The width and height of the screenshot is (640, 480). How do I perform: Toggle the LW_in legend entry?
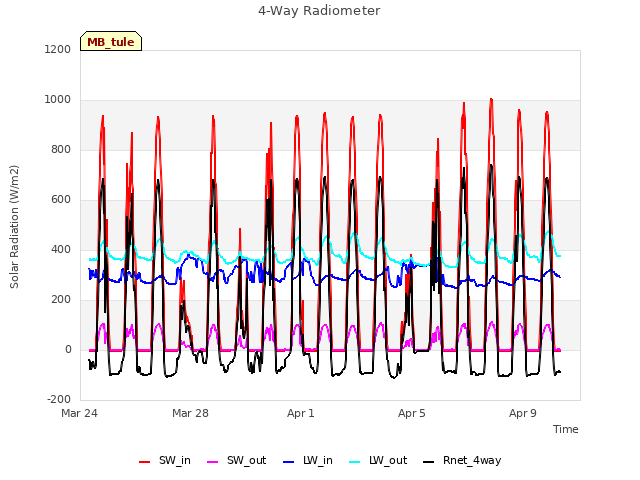307,460
